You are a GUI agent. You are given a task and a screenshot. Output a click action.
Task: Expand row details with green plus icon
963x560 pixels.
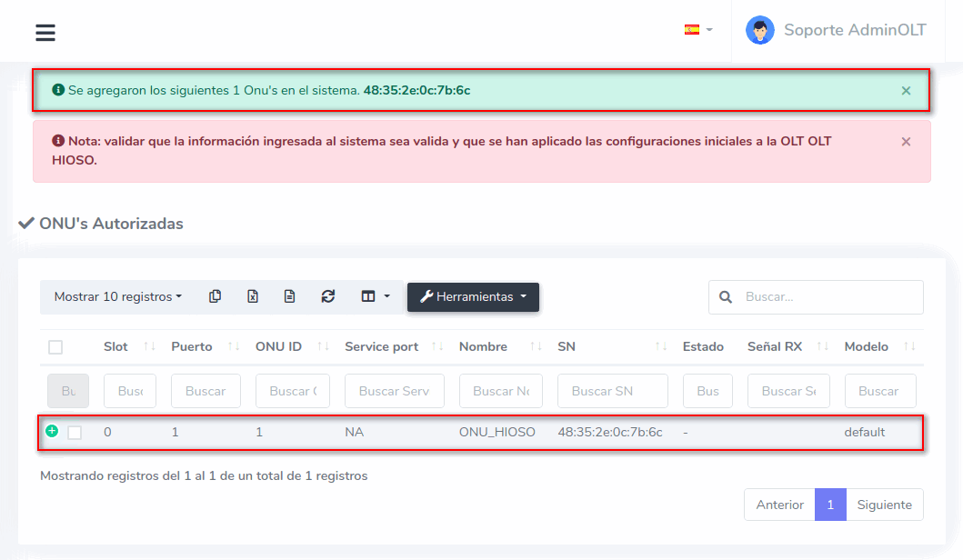click(x=52, y=431)
